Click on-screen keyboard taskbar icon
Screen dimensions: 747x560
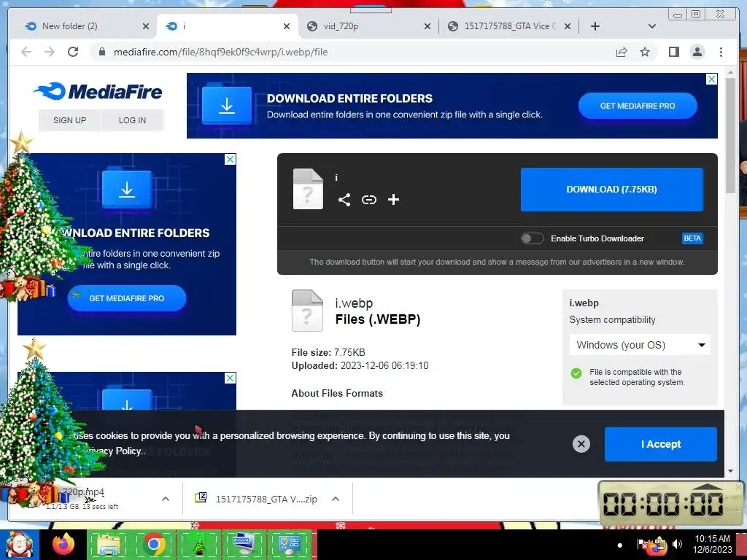click(x=244, y=544)
